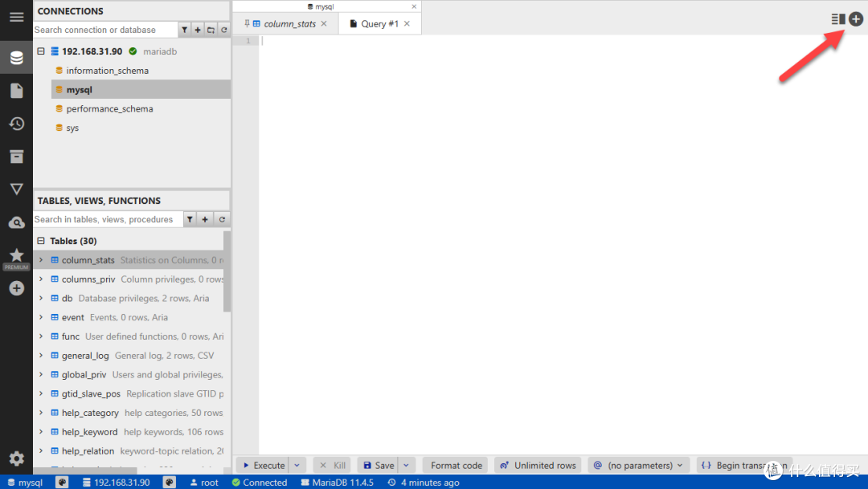
Task: Filter connections with the funnel icon
Action: 184,30
